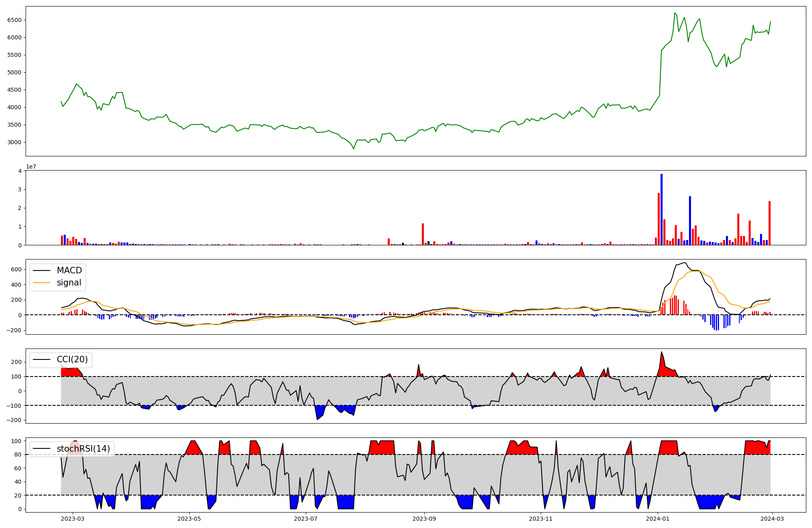Click the 6500 price axis tick label
The image size is (812, 528).
(x=15, y=20)
